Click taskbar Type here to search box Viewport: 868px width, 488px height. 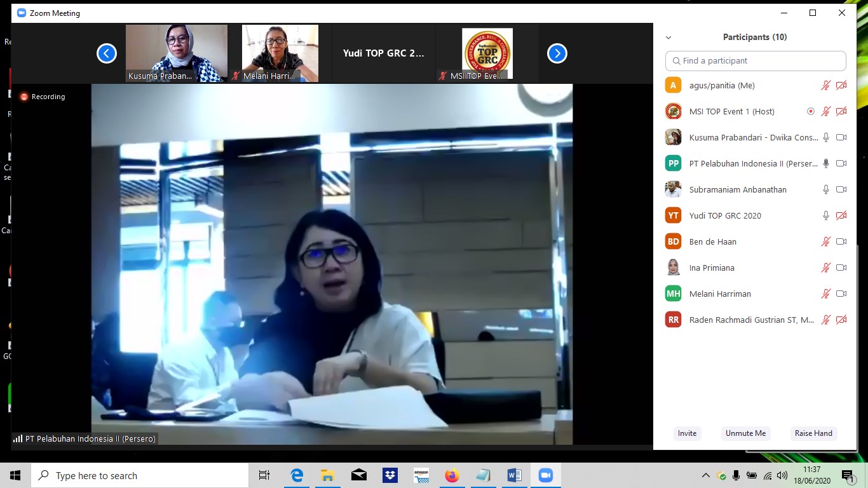click(140, 475)
